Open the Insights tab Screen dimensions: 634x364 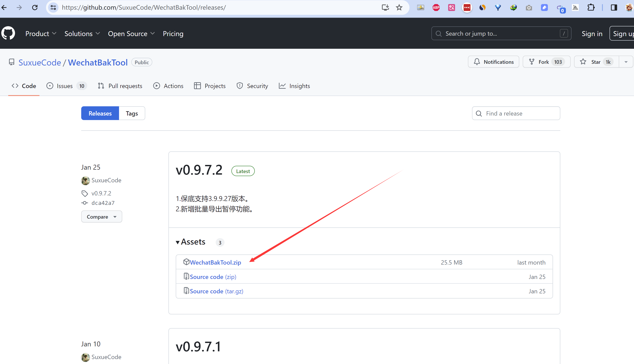tap(294, 86)
